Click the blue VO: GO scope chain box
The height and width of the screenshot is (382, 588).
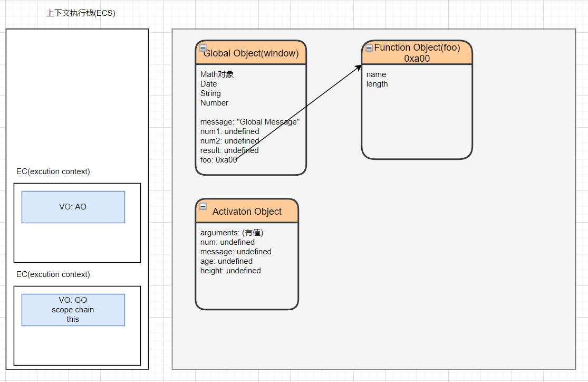coord(73,310)
